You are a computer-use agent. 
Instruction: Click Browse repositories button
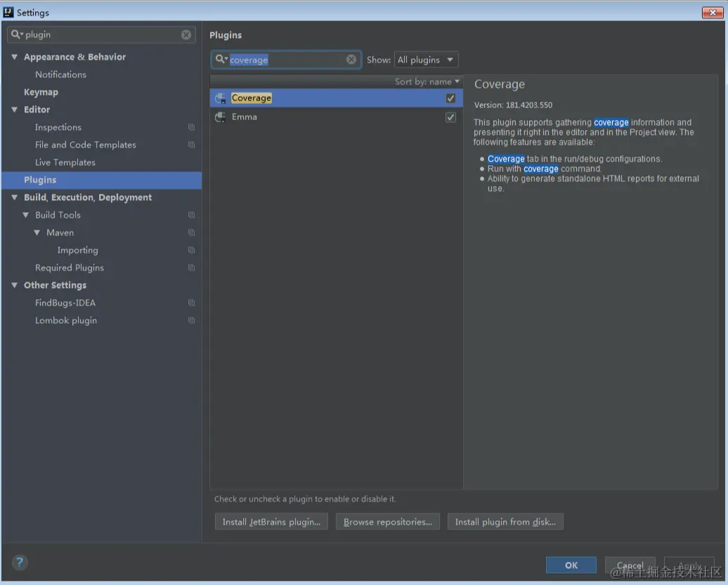coord(388,522)
